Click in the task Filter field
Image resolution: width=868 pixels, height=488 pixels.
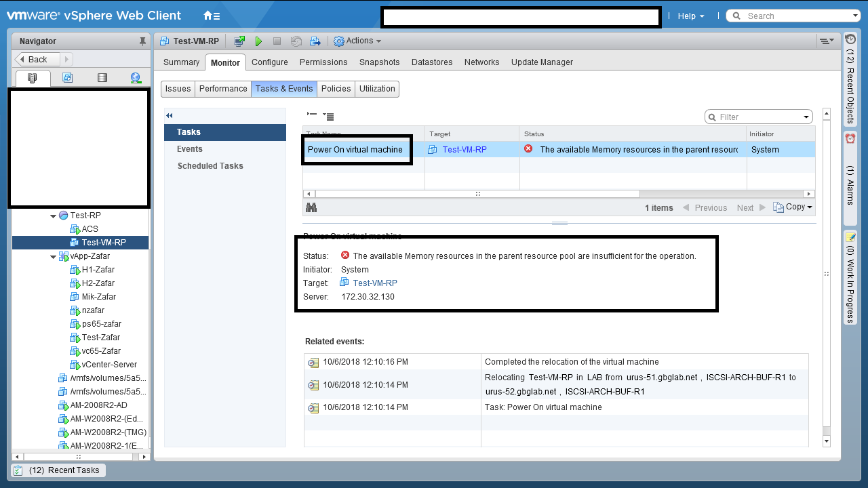point(759,117)
